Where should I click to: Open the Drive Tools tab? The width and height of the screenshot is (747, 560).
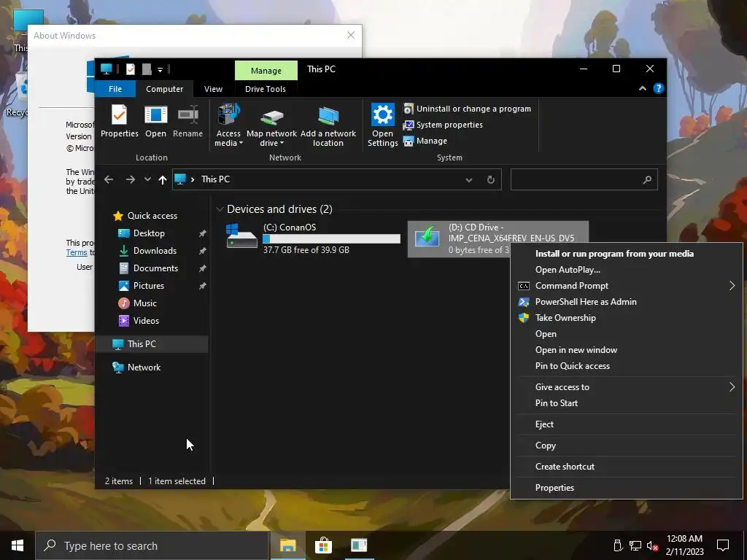coord(266,89)
